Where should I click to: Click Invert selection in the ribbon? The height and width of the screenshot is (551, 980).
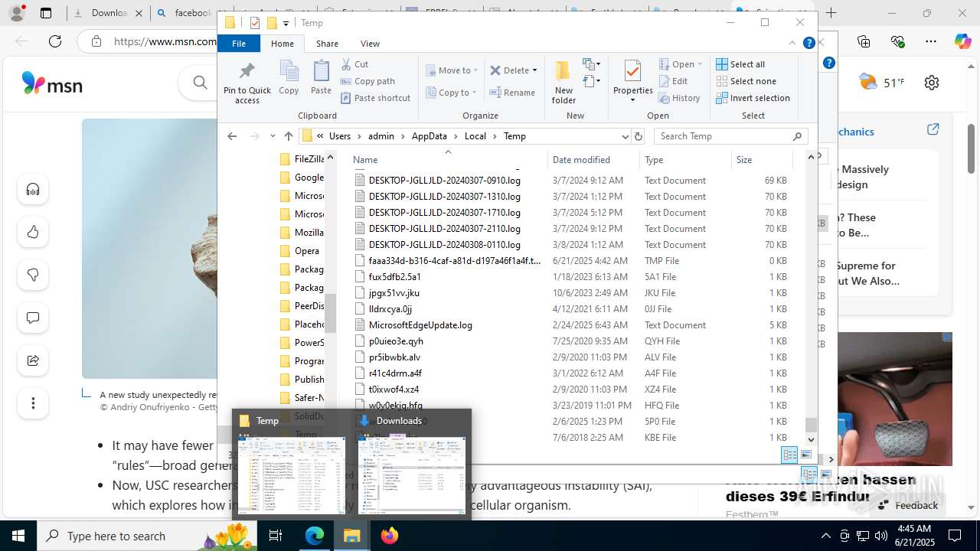pyautogui.click(x=753, y=98)
